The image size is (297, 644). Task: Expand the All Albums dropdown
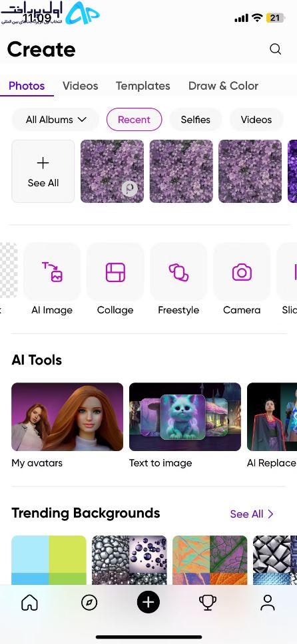[56, 120]
